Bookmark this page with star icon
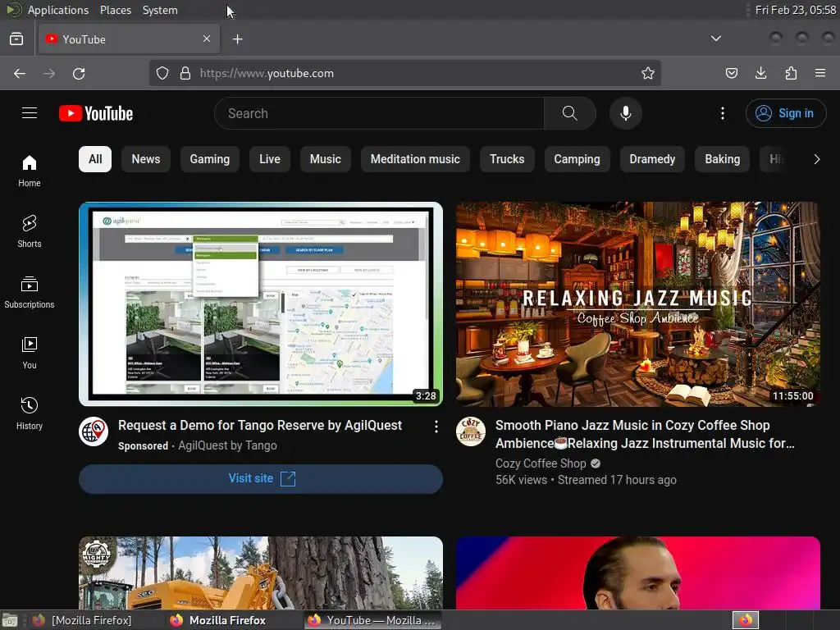 pyautogui.click(x=648, y=73)
